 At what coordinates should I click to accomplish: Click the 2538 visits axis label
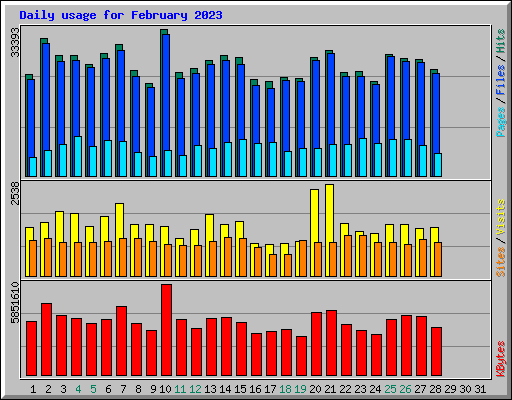click(x=15, y=193)
